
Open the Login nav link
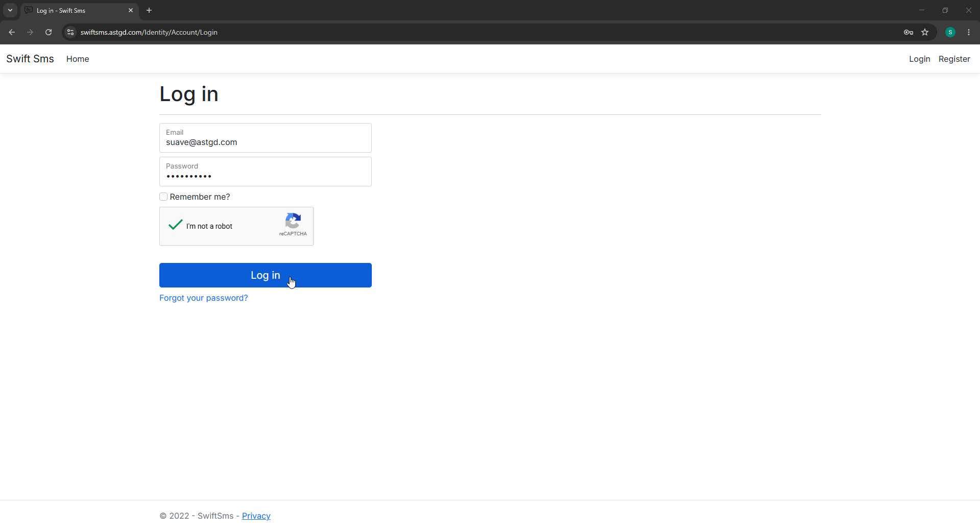919,59
